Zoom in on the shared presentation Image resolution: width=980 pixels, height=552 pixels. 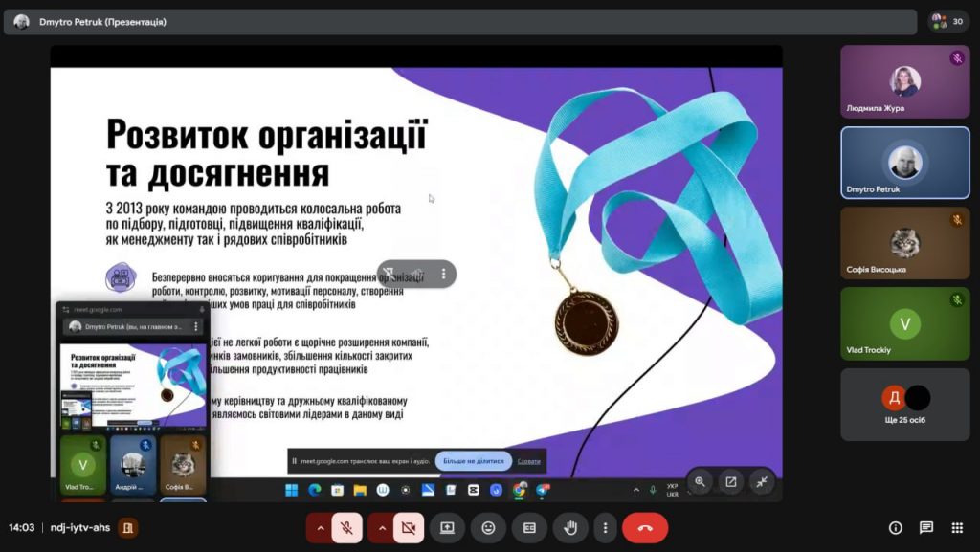(x=701, y=481)
